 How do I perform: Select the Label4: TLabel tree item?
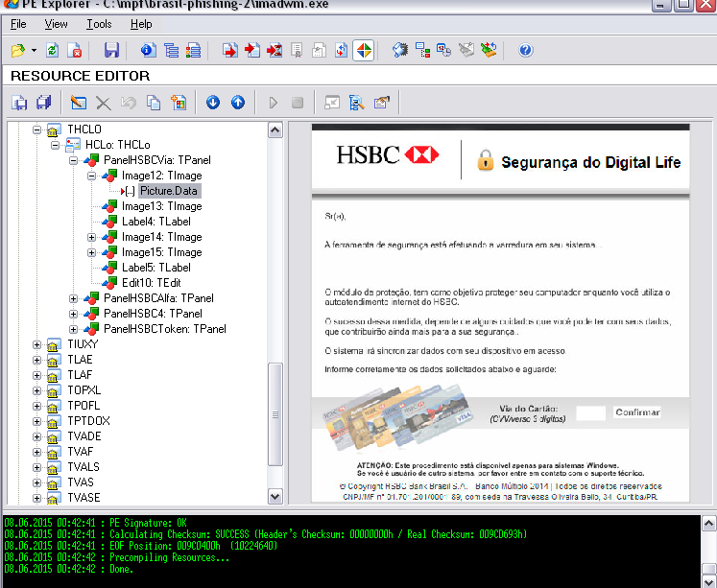coord(156,222)
